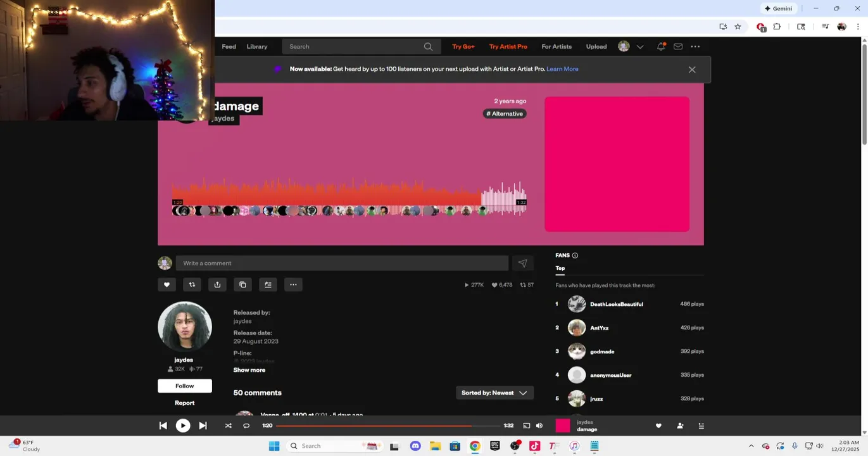Open Discord from the taskbar
This screenshot has height=456, width=868.
pyautogui.click(x=415, y=446)
